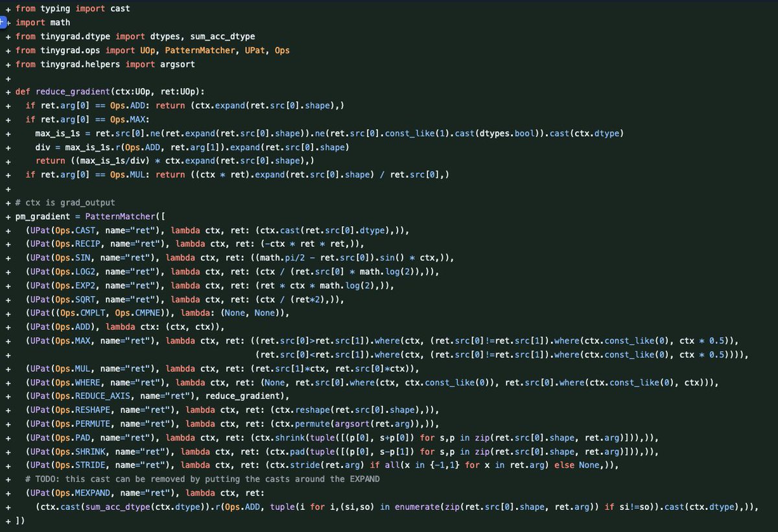
Task: Select the 'from typing import cast' line
Action: point(73,9)
